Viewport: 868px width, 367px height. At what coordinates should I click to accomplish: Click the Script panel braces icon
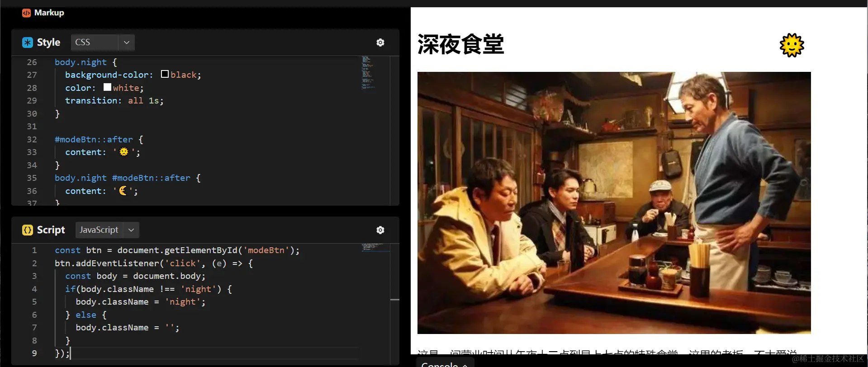[x=28, y=230]
